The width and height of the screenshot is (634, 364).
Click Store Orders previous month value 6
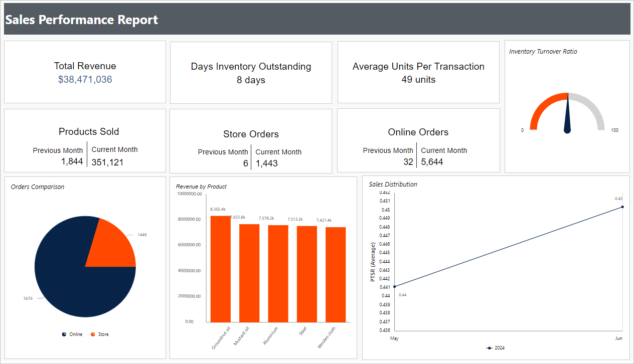coord(246,163)
